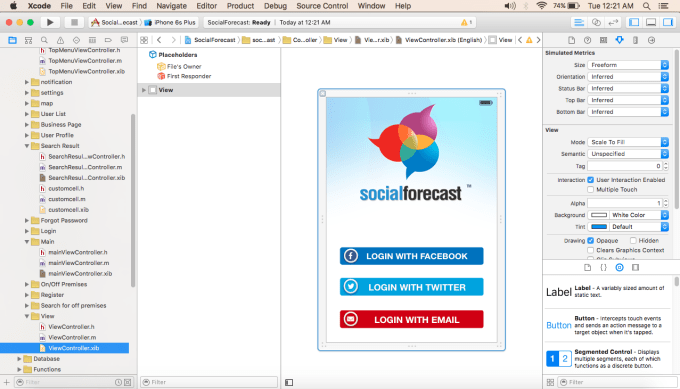Select the LOGIN WITH TWITTER button
Image resolution: width=680 pixels, height=389 pixels.
[x=412, y=287]
